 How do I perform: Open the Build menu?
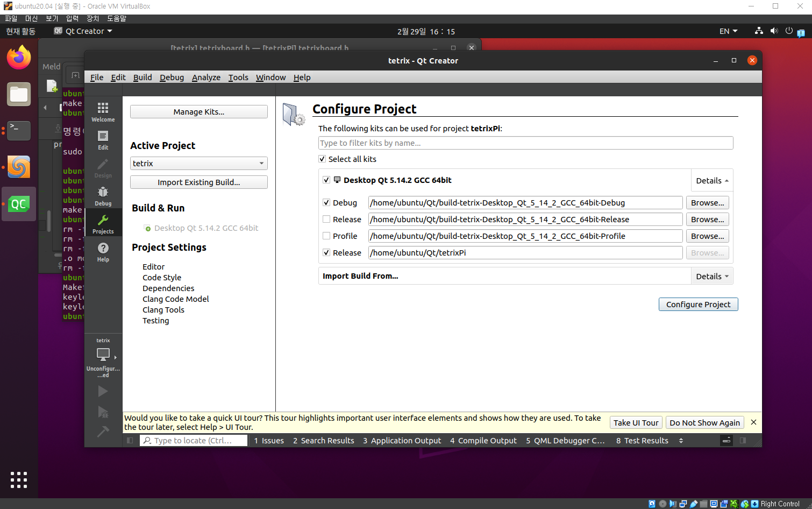[143, 77]
